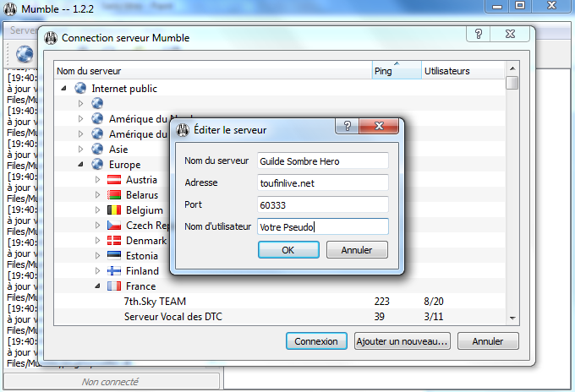Click the Denmark flag icon
This screenshot has width=575, height=392.
pyautogui.click(x=114, y=240)
